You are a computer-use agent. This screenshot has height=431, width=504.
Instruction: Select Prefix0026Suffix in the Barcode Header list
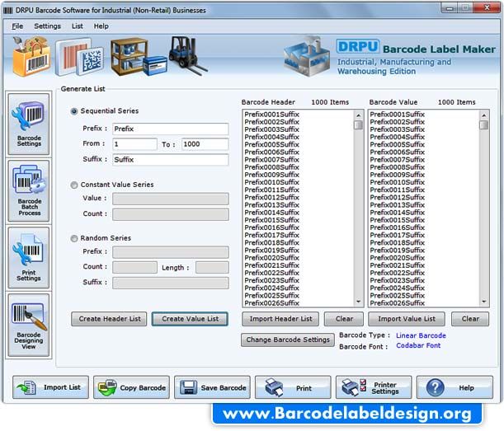point(271,303)
